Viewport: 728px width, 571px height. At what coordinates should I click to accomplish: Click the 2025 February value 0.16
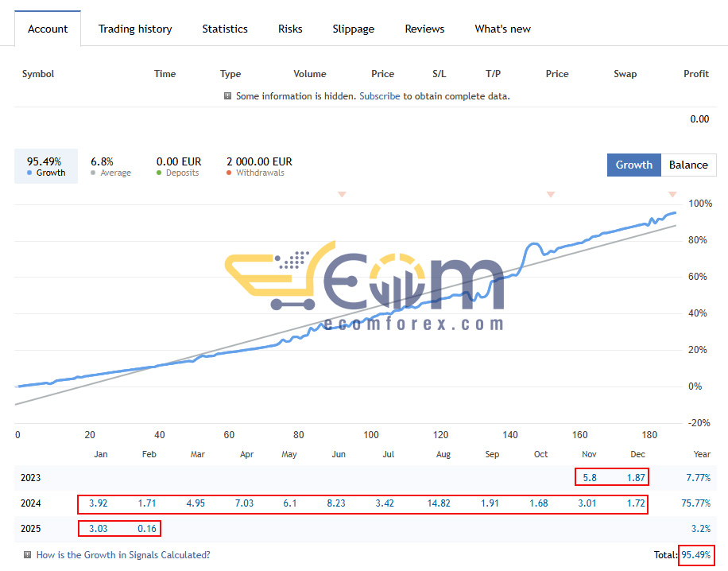tap(147, 529)
